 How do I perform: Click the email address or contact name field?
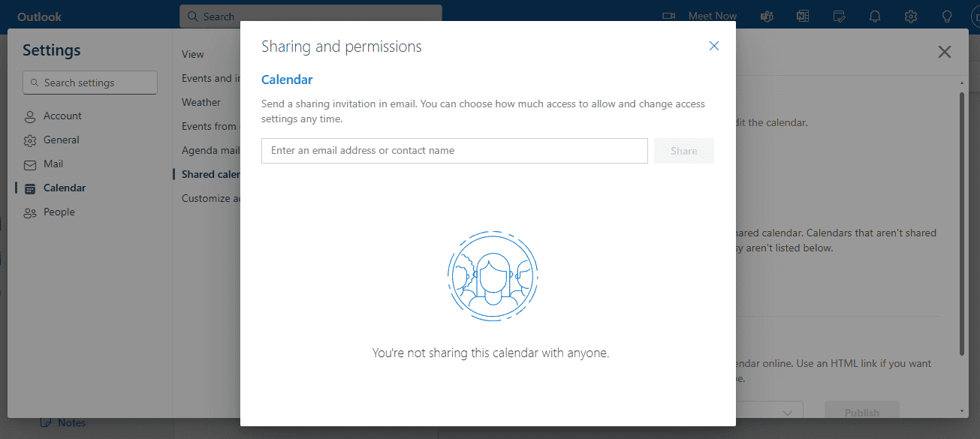click(x=454, y=151)
